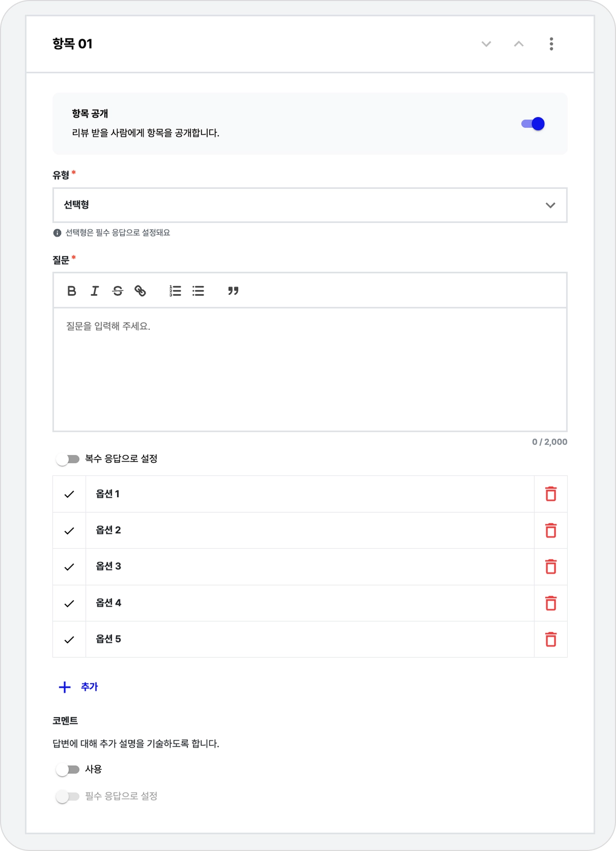Delete 옵션 1 with its trash icon
Image resolution: width=616 pixels, height=851 pixels.
(551, 494)
